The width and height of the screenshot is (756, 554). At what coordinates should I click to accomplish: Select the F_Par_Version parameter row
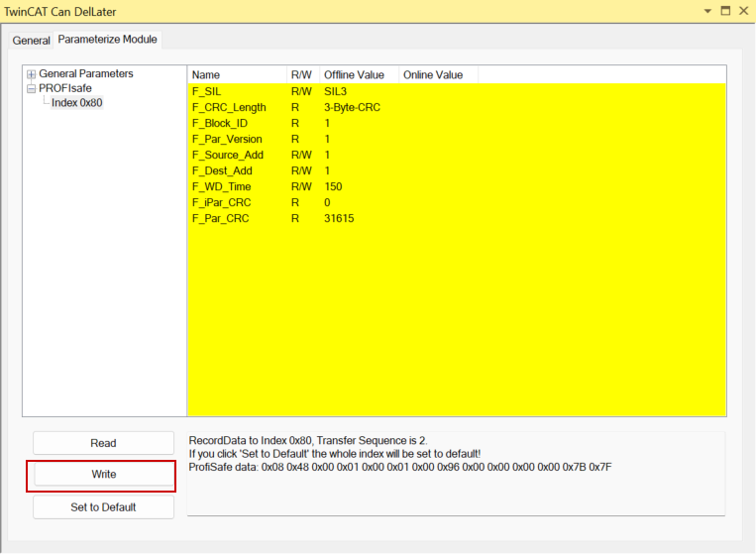point(457,140)
